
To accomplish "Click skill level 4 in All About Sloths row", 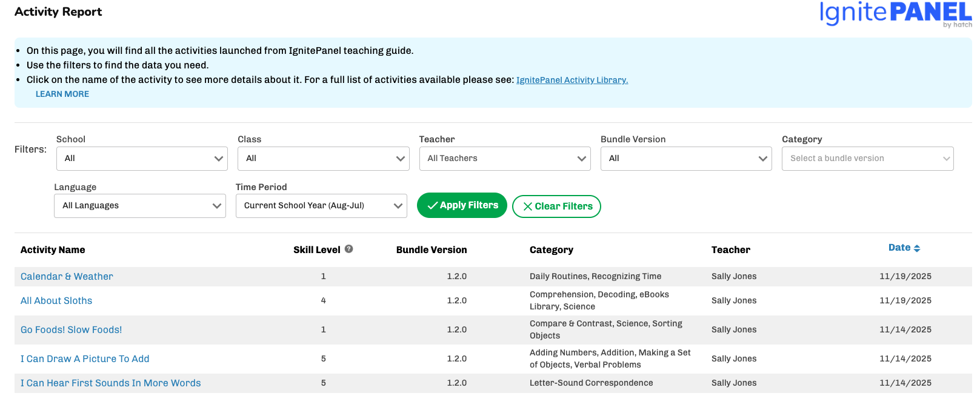I will click(324, 301).
